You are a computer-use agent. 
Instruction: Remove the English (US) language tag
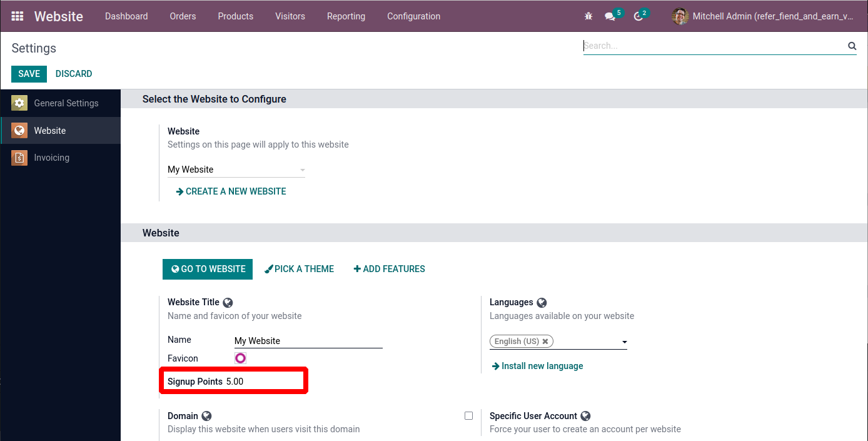click(x=545, y=342)
